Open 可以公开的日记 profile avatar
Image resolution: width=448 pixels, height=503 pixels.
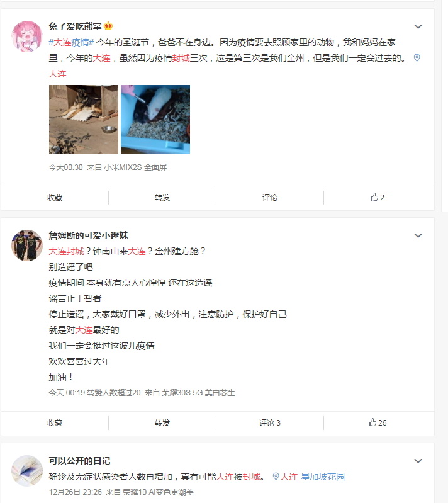coord(27,471)
